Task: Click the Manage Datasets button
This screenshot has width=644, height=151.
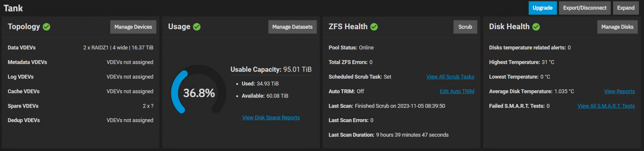Action: 292,27
